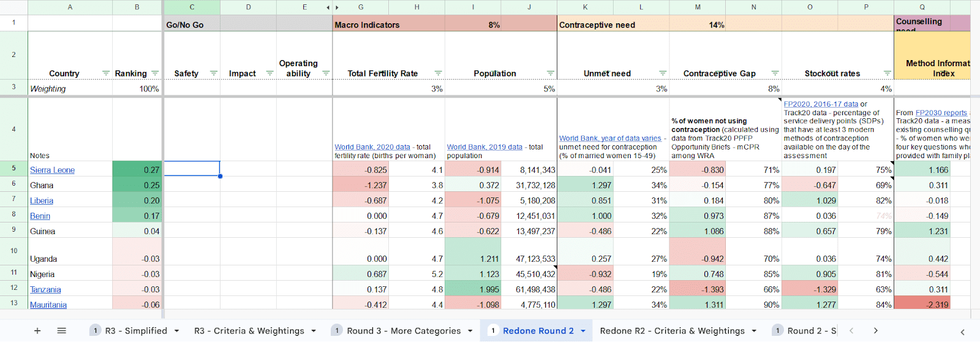
Task: Click the Safety column filter icon
Action: pyautogui.click(x=214, y=74)
